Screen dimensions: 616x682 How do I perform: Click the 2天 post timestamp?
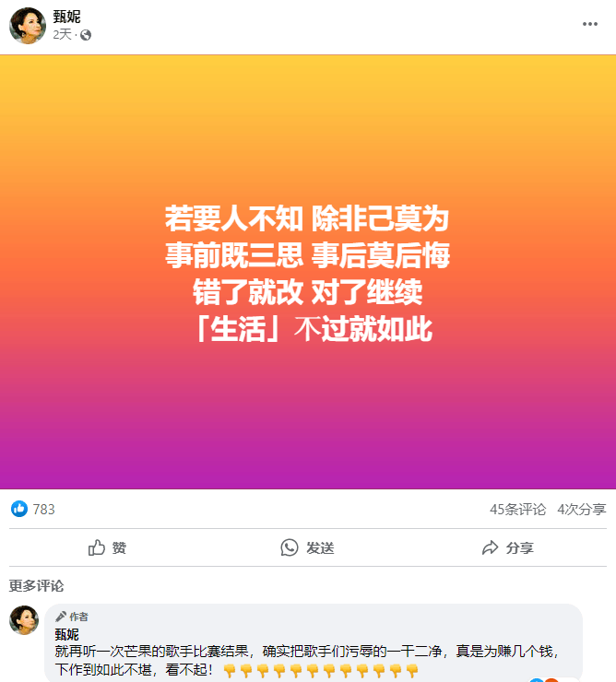(x=62, y=34)
